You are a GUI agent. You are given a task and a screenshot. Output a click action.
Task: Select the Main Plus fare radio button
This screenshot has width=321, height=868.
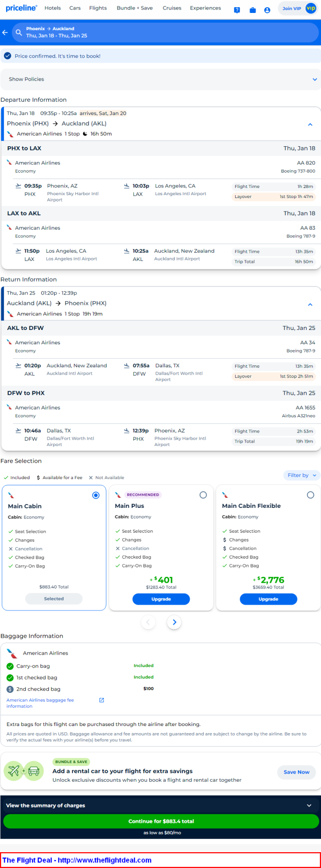pos(203,495)
